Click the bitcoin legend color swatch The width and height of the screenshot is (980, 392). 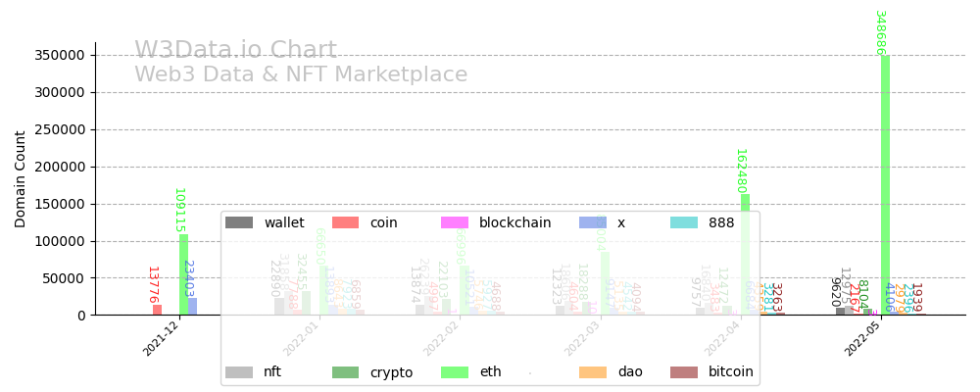(x=684, y=372)
